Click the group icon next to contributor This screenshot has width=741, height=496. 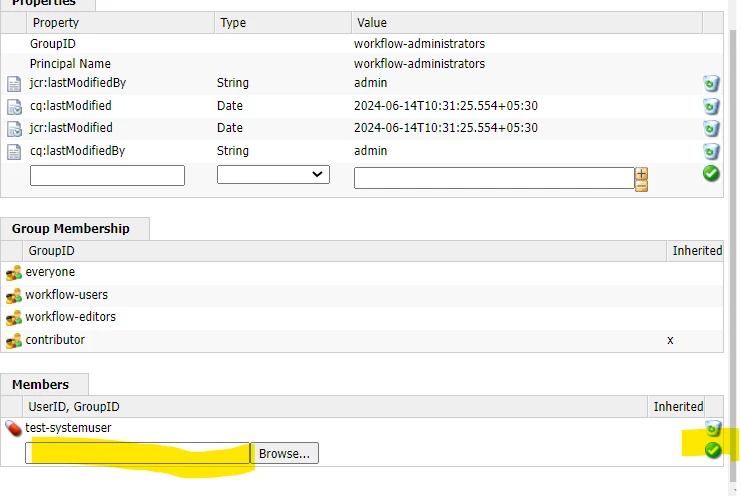coord(14,340)
